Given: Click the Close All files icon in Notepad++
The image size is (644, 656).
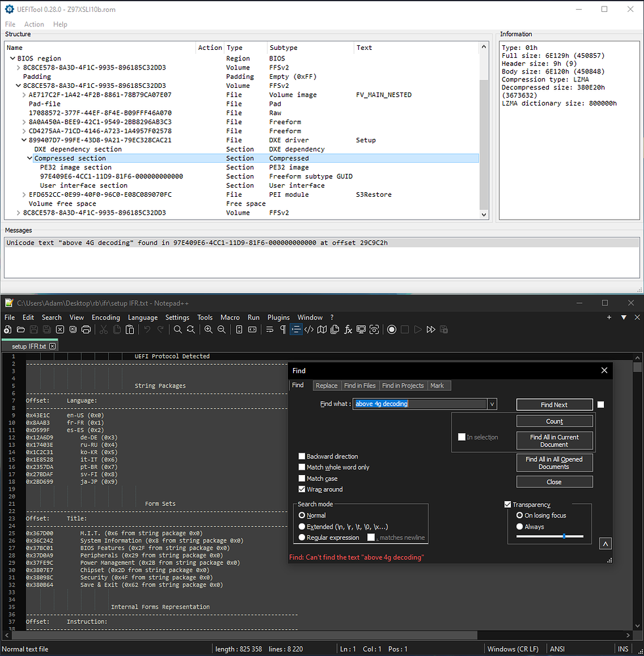Looking at the screenshot, I should point(73,330).
